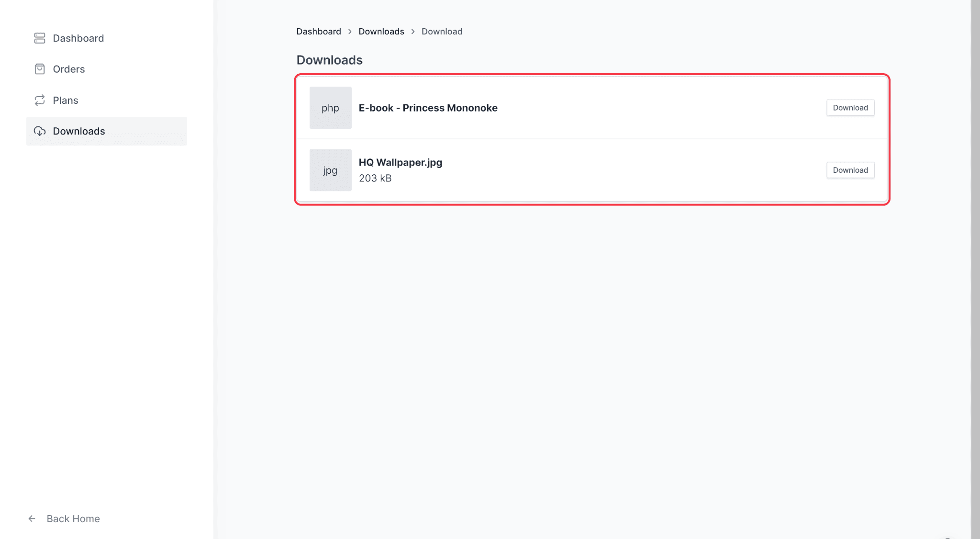Download the HQ Wallpaper.jpg file
The height and width of the screenshot is (539, 980).
pyautogui.click(x=850, y=170)
